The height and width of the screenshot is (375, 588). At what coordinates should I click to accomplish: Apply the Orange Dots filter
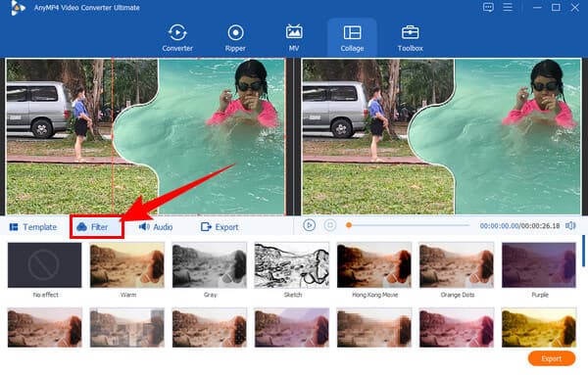click(x=457, y=265)
